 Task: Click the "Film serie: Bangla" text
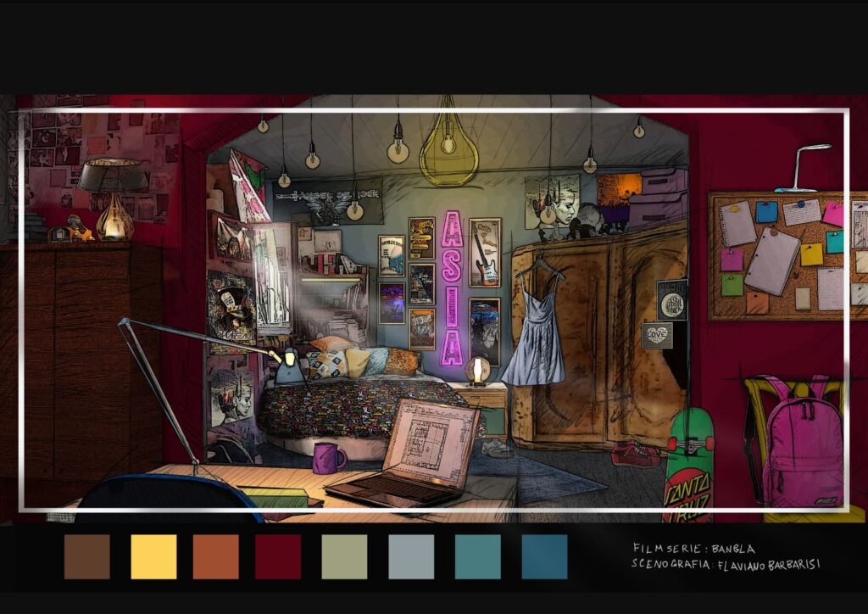point(693,548)
